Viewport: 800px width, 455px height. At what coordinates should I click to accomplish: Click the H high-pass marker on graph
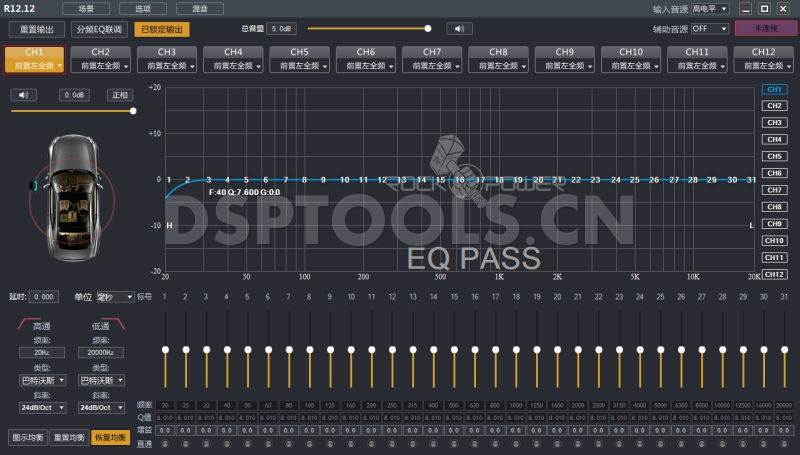click(169, 225)
